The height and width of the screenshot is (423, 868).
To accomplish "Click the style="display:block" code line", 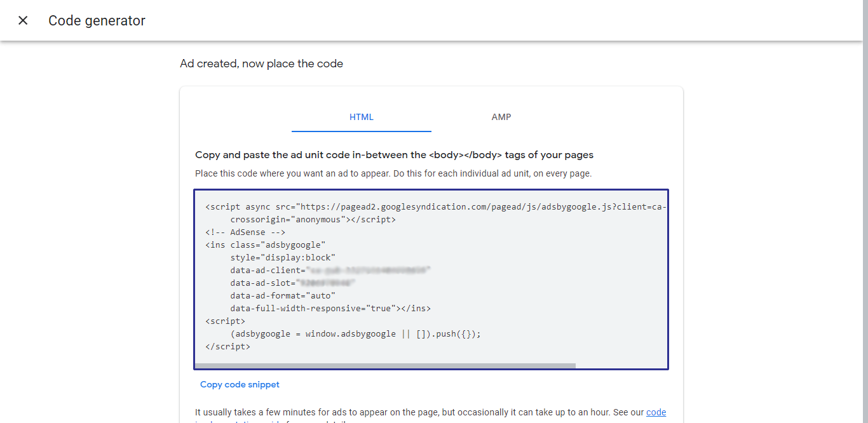I will (x=283, y=257).
